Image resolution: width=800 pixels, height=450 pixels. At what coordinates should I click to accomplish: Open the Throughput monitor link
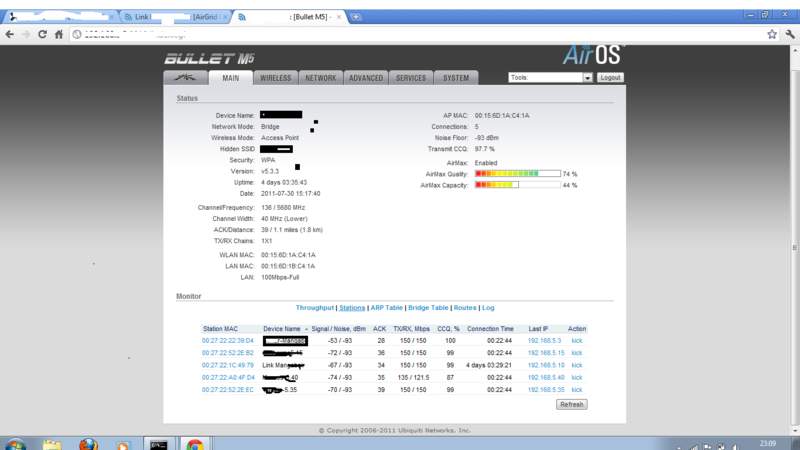tap(315, 308)
